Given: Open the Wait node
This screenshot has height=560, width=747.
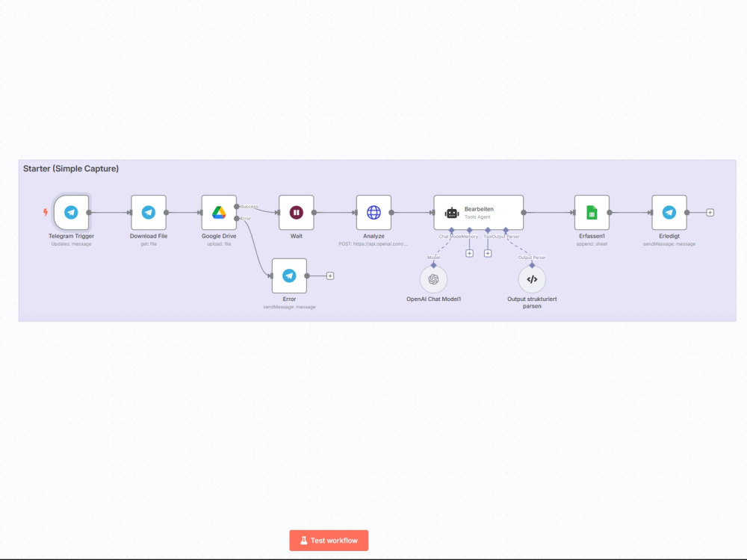Looking at the screenshot, I should 296,212.
